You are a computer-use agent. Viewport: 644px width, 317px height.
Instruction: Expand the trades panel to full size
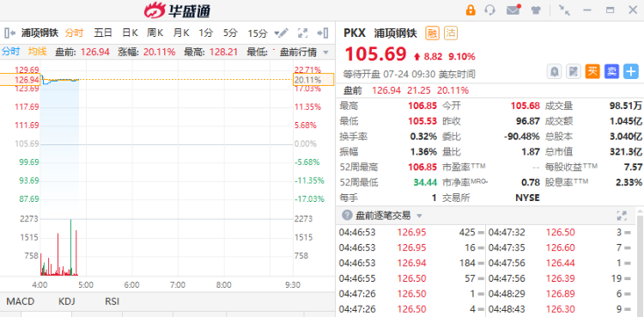click(622, 216)
